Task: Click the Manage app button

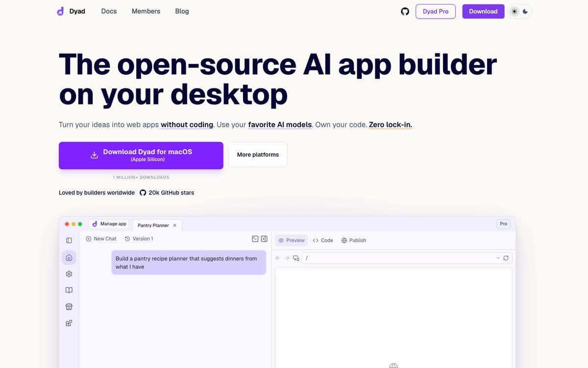Action: point(109,224)
